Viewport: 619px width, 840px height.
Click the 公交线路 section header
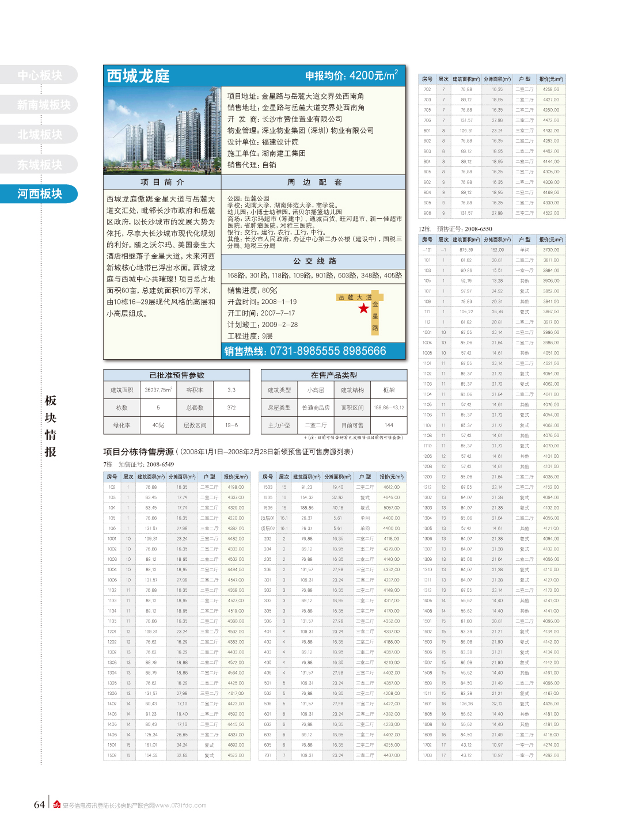pos(314,261)
